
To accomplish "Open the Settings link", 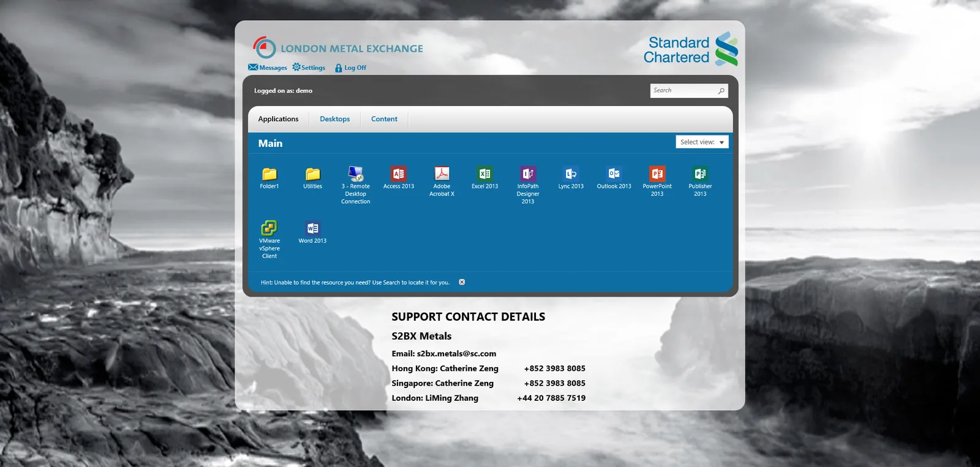I will [309, 67].
